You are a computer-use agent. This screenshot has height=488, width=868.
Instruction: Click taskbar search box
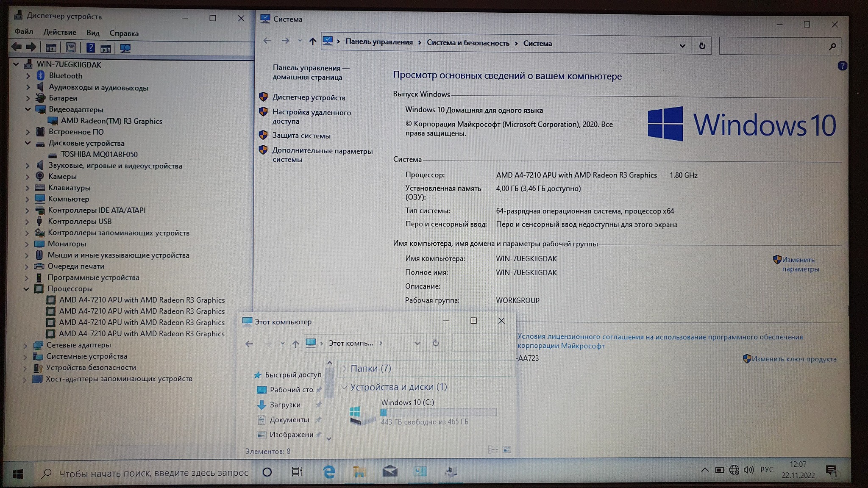pyautogui.click(x=145, y=473)
